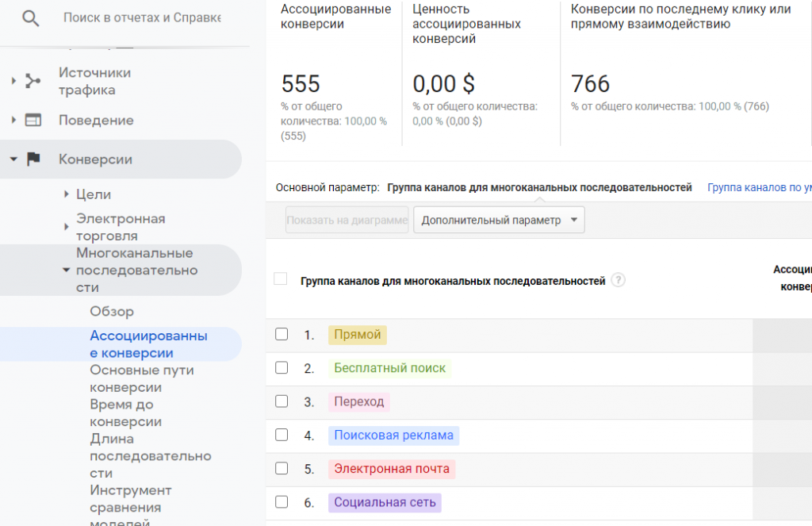Open the Дополнительный параметр dropdown

(499, 220)
